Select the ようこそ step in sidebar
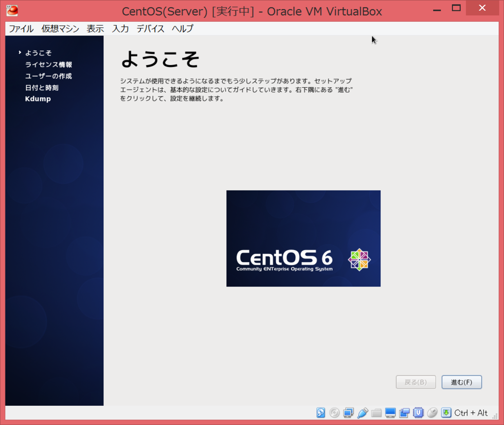 (x=38, y=53)
